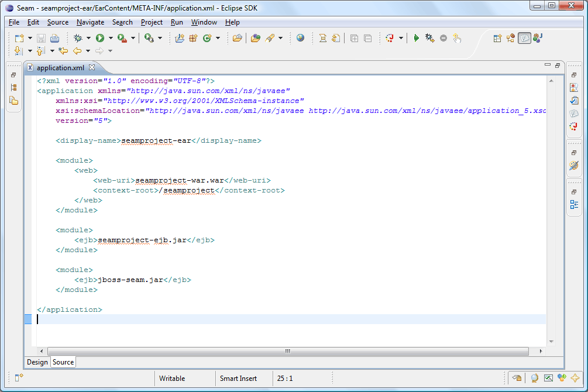This screenshot has height=392, width=588.
Task: Open the Run on Server dropdown arrow
Action: pos(160,38)
